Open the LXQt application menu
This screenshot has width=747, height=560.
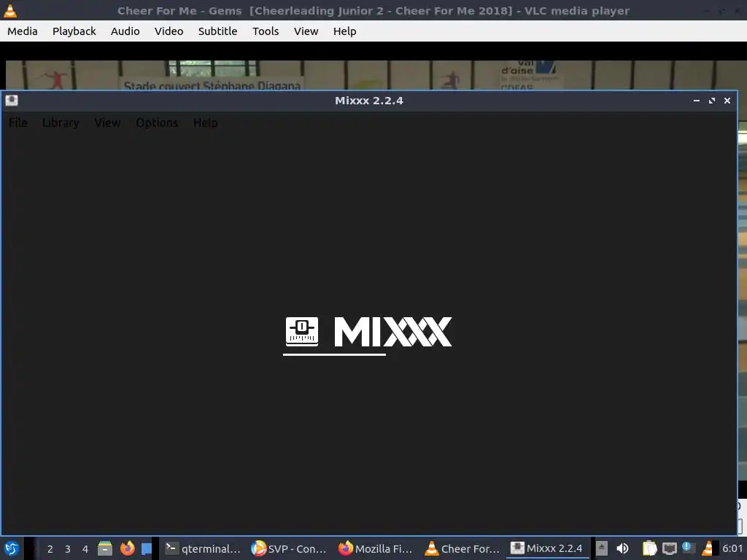(x=12, y=548)
